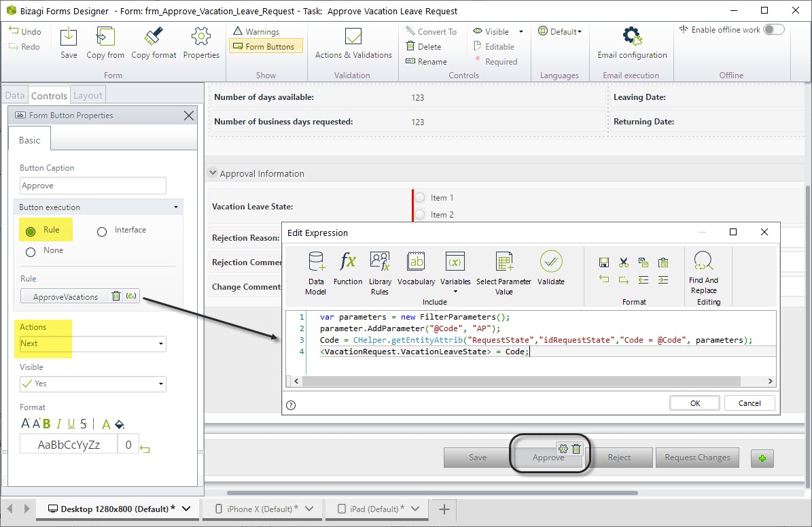Click the copy icon in the expression Format group
Viewport: 812px width, 527px height.
pyautogui.click(x=643, y=262)
